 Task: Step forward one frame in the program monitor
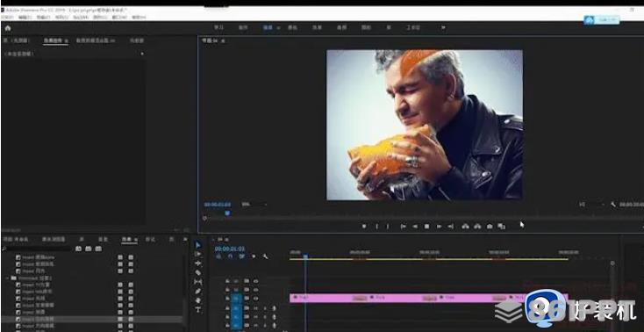439,227
